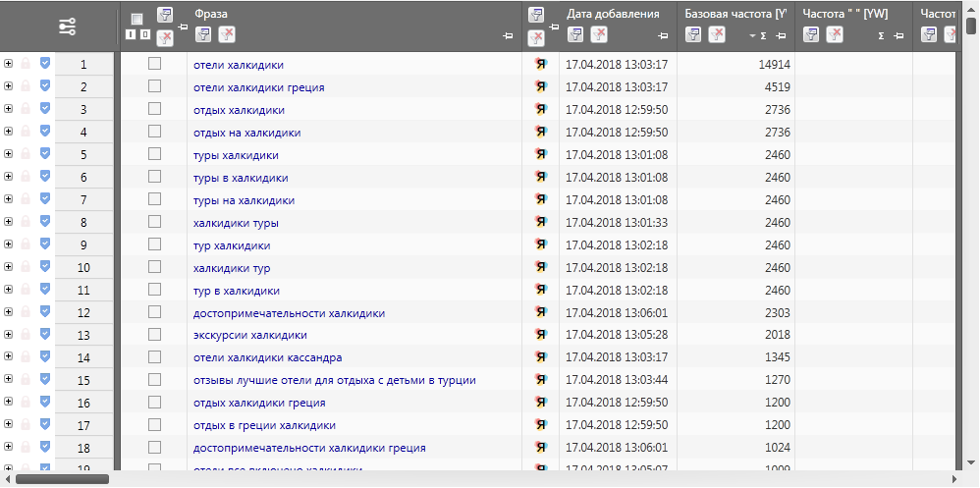Open the filter for the Фраза column
The height and width of the screenshot is (488, 980).
click(x=203, y=35)
